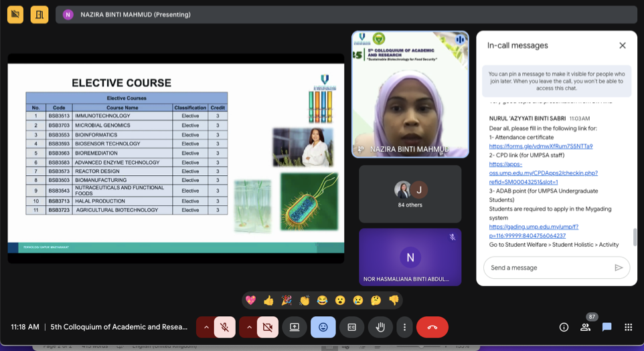Send the clapping hands emoji reaction
This screenshot has height=351, width=644.
pos(305,301)
